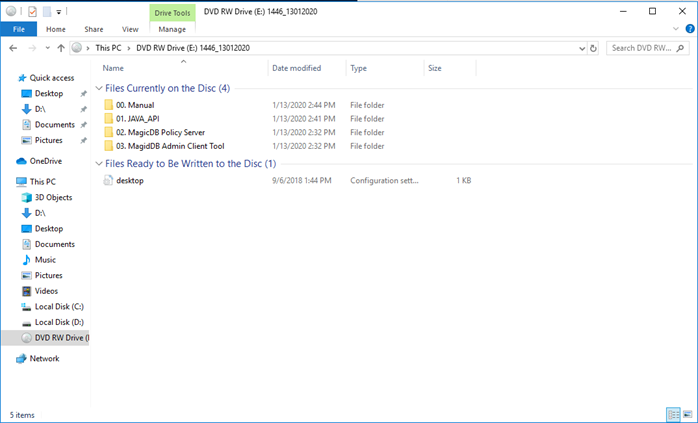
Task: Open 3D Objects under This PC
Action: click(53, 197)
